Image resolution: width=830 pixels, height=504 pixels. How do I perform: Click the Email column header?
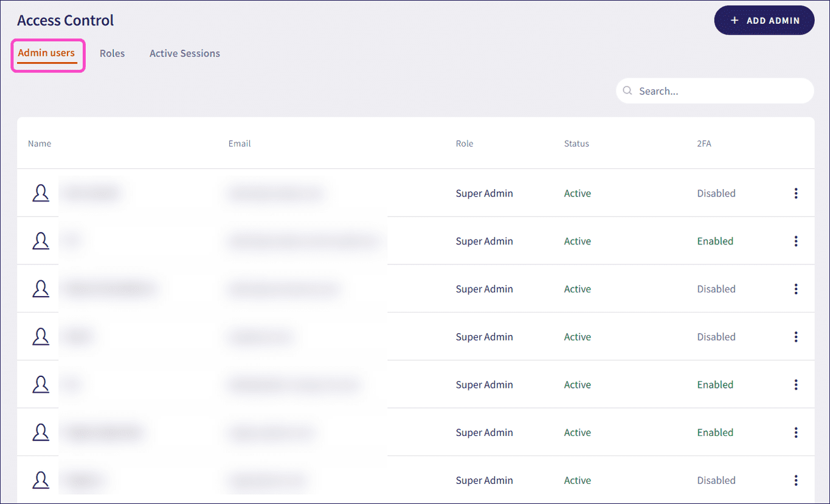tap(239, 143)
